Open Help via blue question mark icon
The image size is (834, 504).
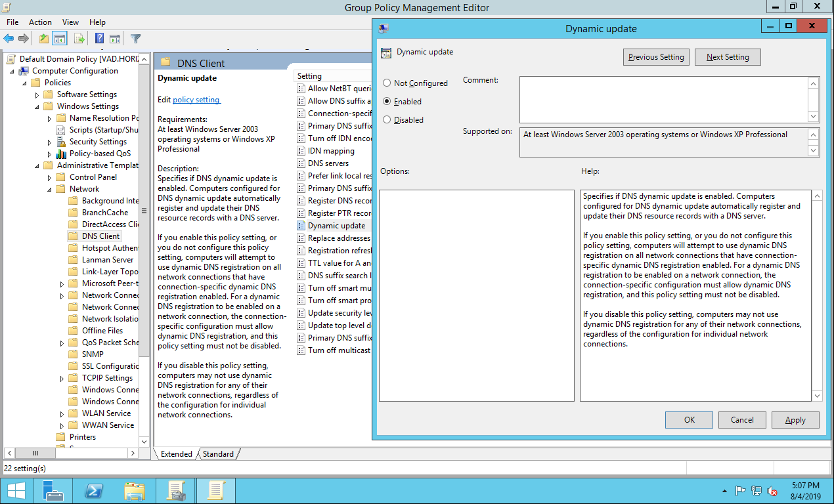click(100, 39)
